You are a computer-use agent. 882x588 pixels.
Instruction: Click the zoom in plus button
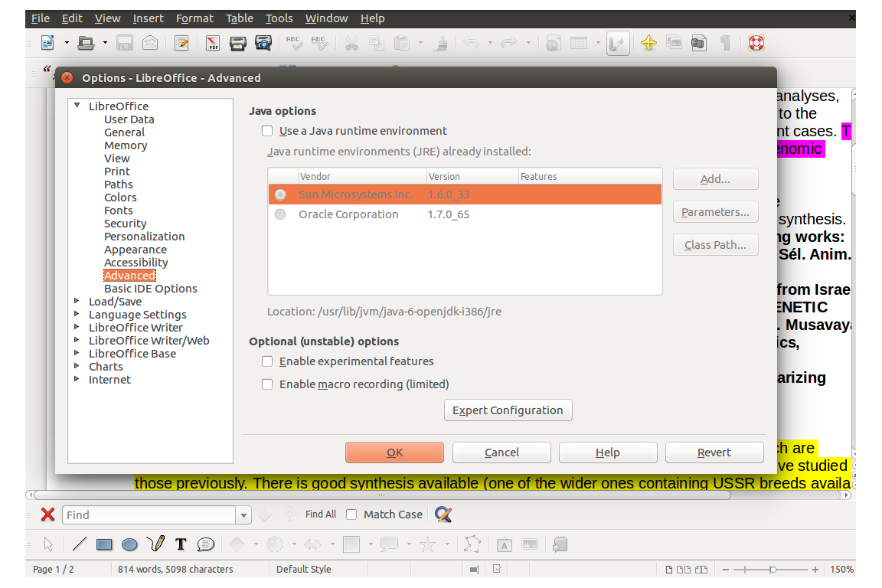(815, 570)
